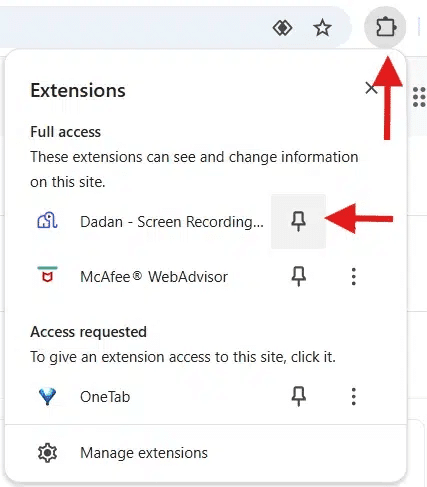Click the McAfee WebAdvisor shield icon
427x487 pixels.
click(x=47, y=275)
